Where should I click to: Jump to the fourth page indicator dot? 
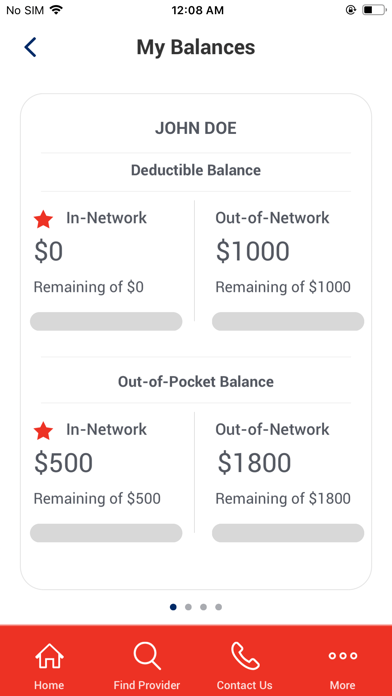coord(218,607)
